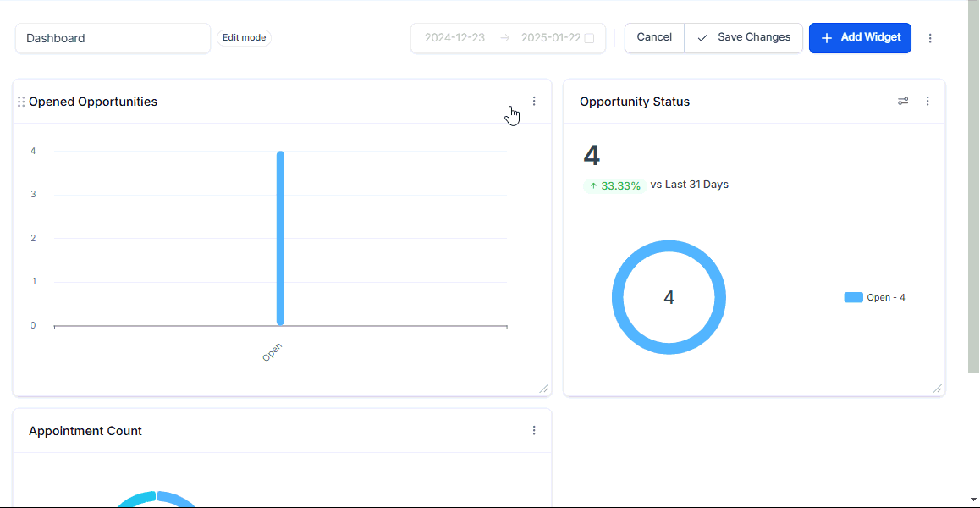Click the checkmark icon in Save Changes
The height and width of the screenshot is (508, 980).
[x=702, y=38]
